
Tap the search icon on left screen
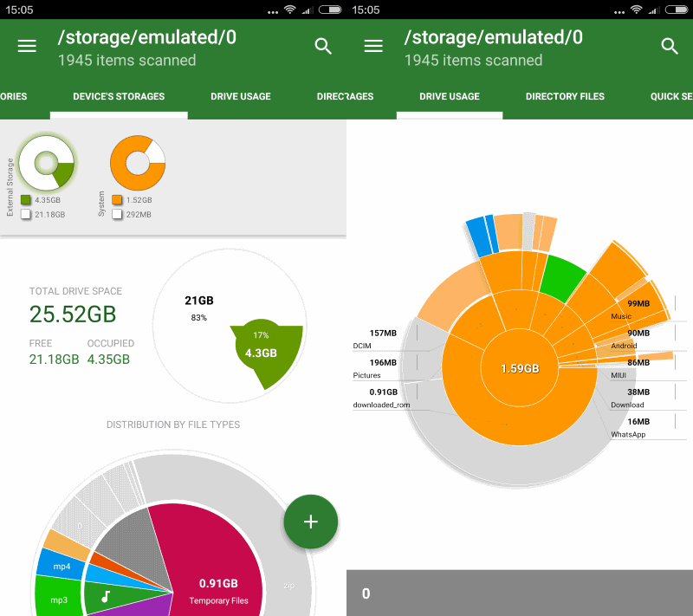pos(323,46)
